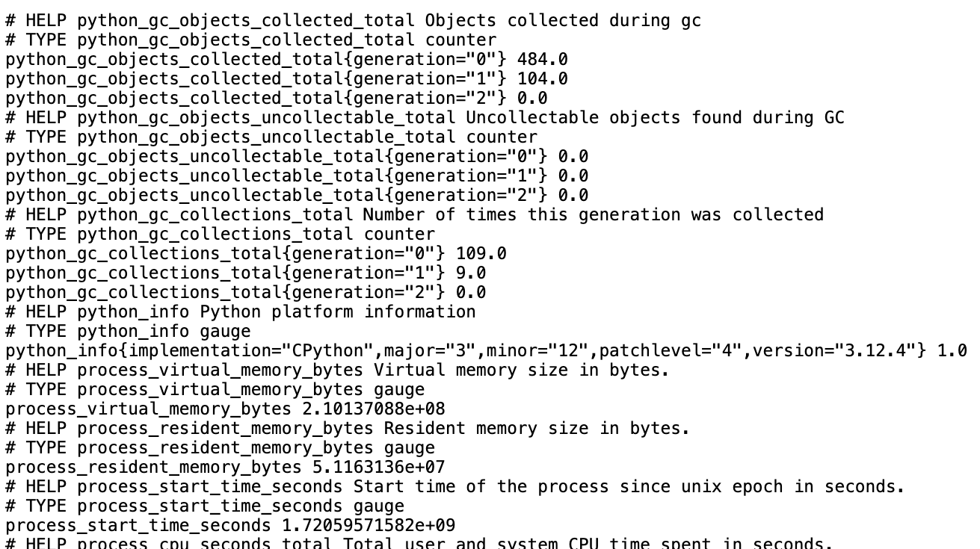Click the process_start_time_seconds value 1.72059571582e+09
The width and height of the screenshot is (980, 549).
368,525
